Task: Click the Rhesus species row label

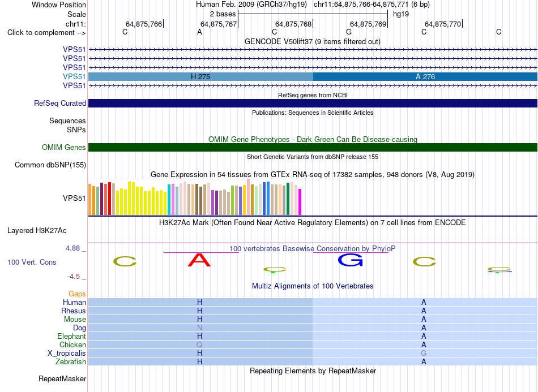Action: click(74, 311)
